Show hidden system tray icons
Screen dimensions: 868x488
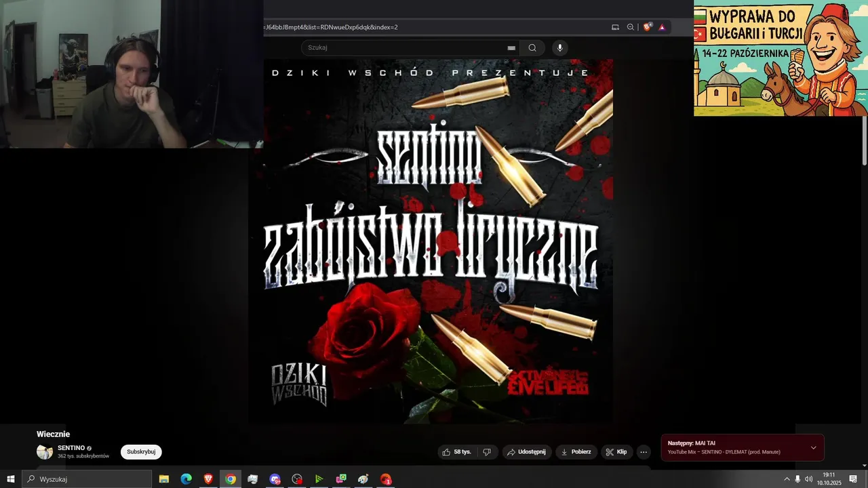[x=787, y=479]
